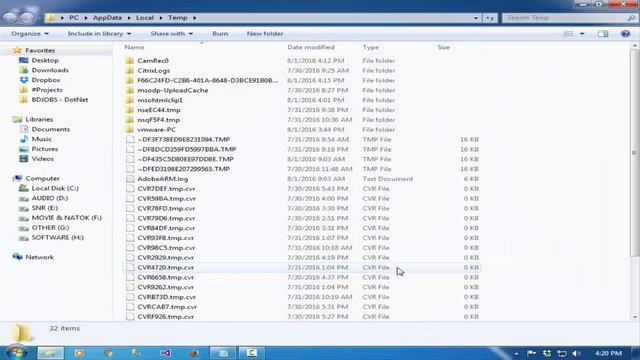Select CVRCAB7.tmp.cvr file

(167, 307)
